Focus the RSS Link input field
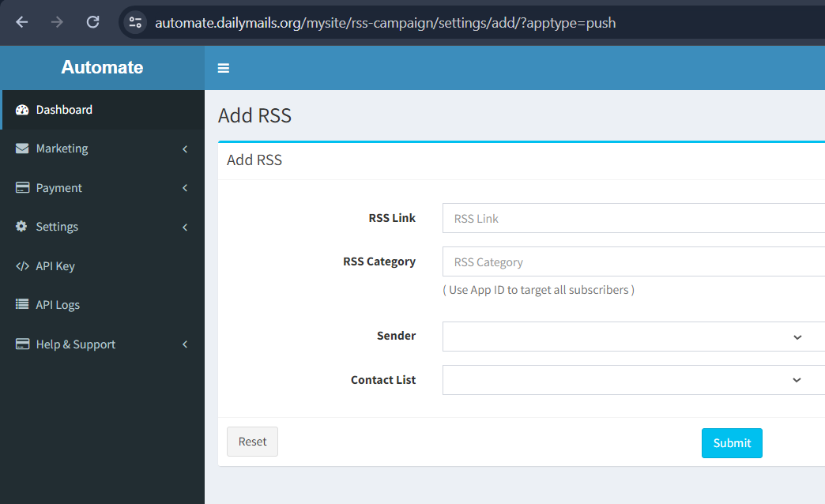The image size is (825, 504). point(633,219)
